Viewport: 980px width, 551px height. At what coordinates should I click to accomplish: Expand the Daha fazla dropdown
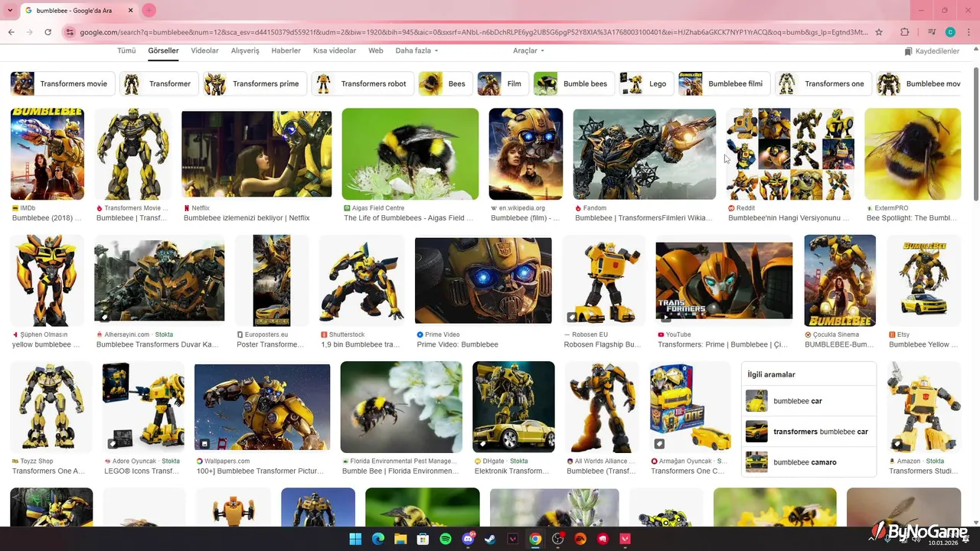coord(416,51)
